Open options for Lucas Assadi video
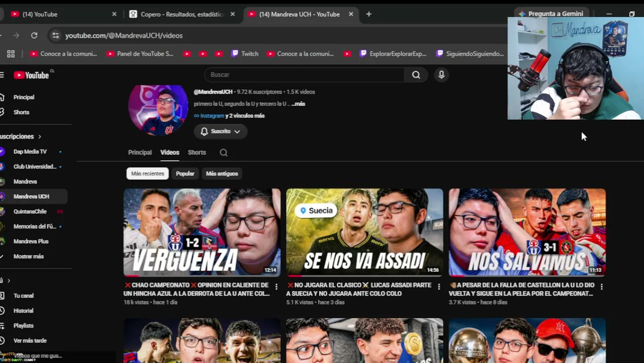 [x=439, y=286]
